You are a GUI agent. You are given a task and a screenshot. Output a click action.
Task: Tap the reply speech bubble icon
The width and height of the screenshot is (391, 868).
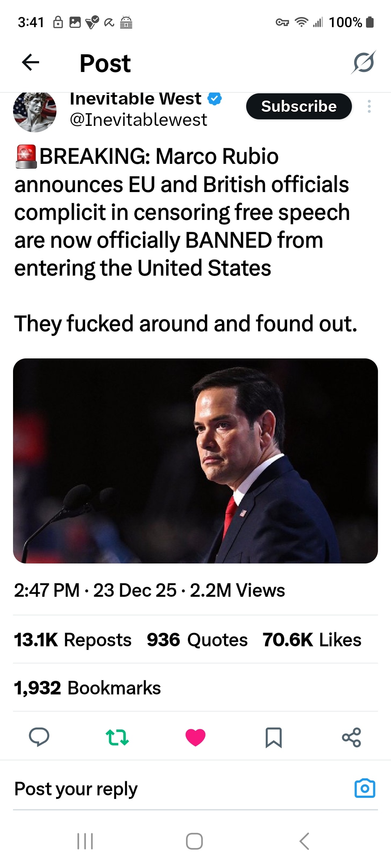tap(39, 737)
